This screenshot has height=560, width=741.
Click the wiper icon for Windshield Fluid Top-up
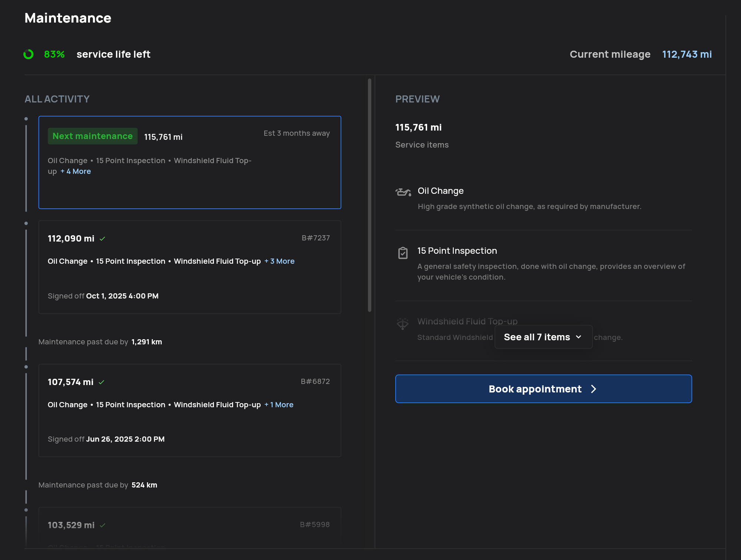coord(403,324)
